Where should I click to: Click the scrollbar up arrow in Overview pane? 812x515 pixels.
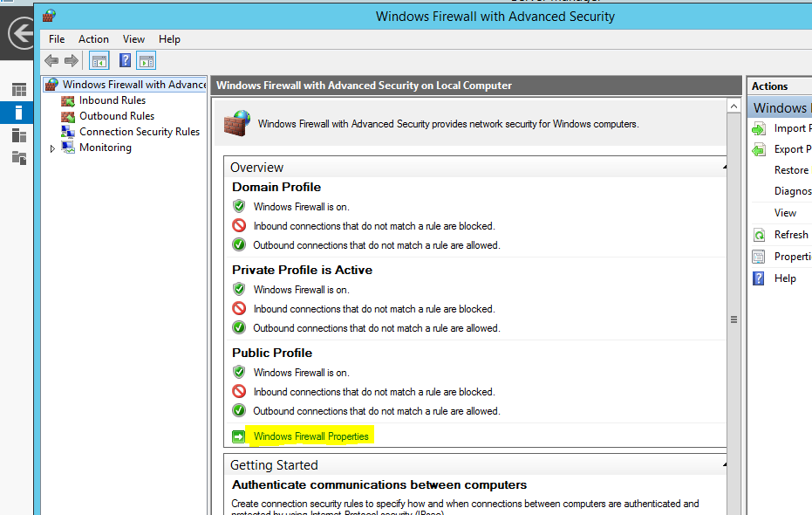(x=734, y=106)
